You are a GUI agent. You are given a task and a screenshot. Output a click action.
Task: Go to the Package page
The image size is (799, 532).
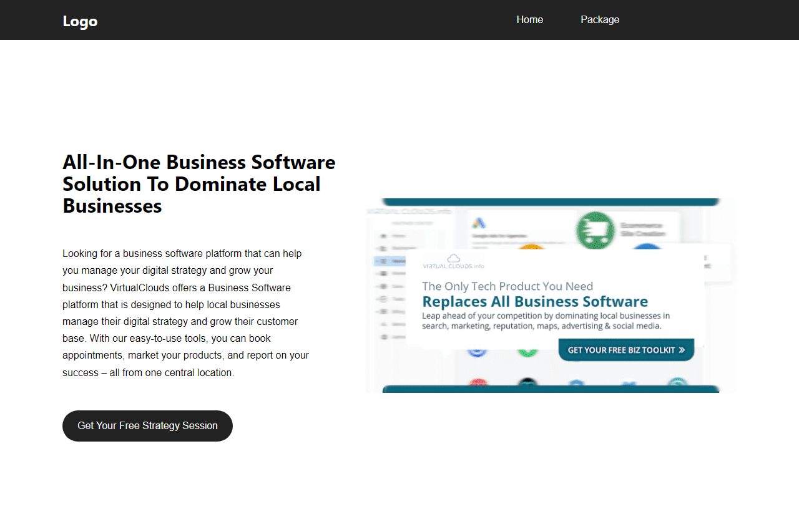click(x=599, y=19)
